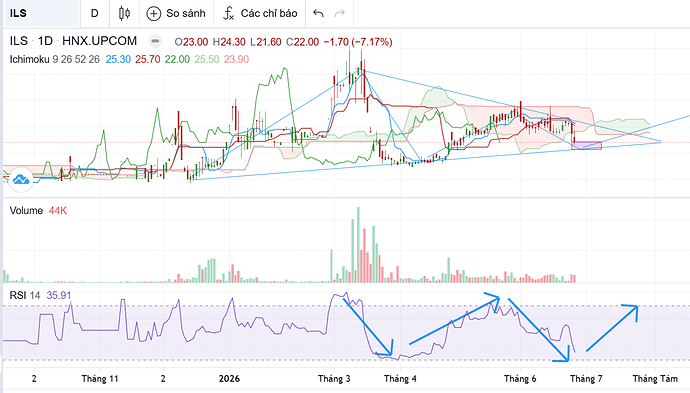Click the Ichimoku value 25.50
The image size is (690, 393).
point(206,59)
